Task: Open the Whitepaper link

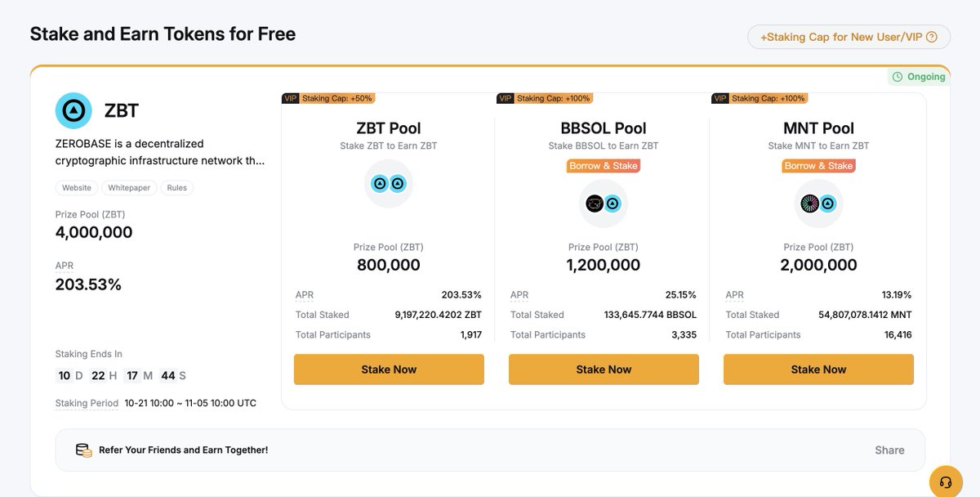Action: click(129, 188)
